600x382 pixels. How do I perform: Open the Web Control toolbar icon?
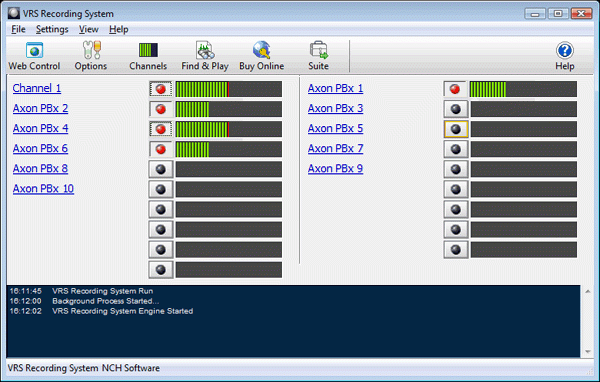click(x=34, y=56)
